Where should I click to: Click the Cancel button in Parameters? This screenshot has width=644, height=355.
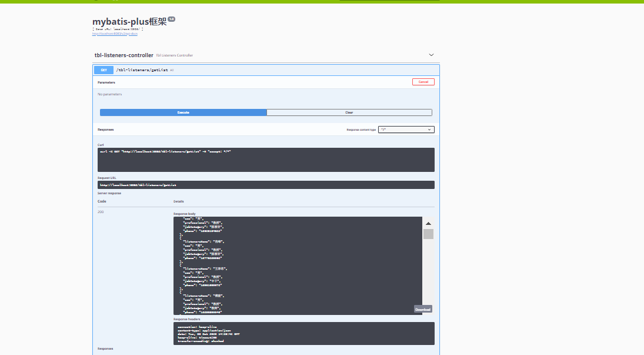coord(423,82)
